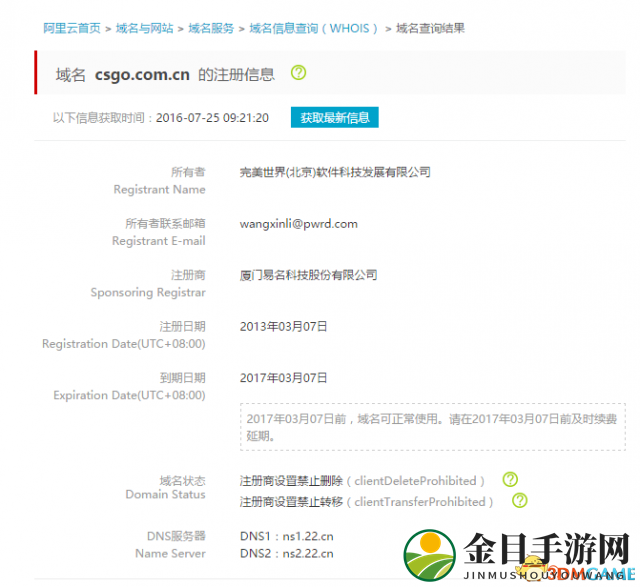This screenshot has height=587, width=640.
Task: Select the email wangxinli@pwrd.com
Action: coord(299,224)
